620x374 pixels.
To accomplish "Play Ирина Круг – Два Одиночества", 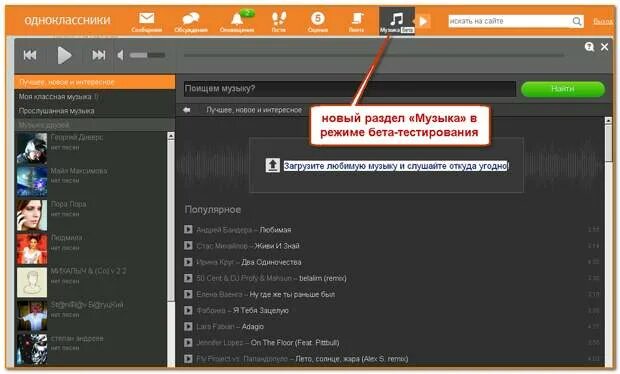I will [188, 262].
